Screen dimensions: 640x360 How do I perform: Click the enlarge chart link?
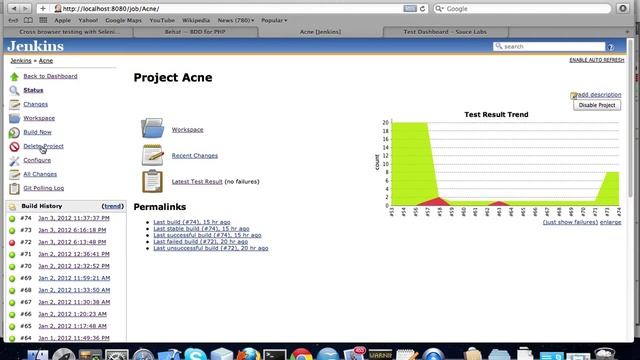pos(611,222)
